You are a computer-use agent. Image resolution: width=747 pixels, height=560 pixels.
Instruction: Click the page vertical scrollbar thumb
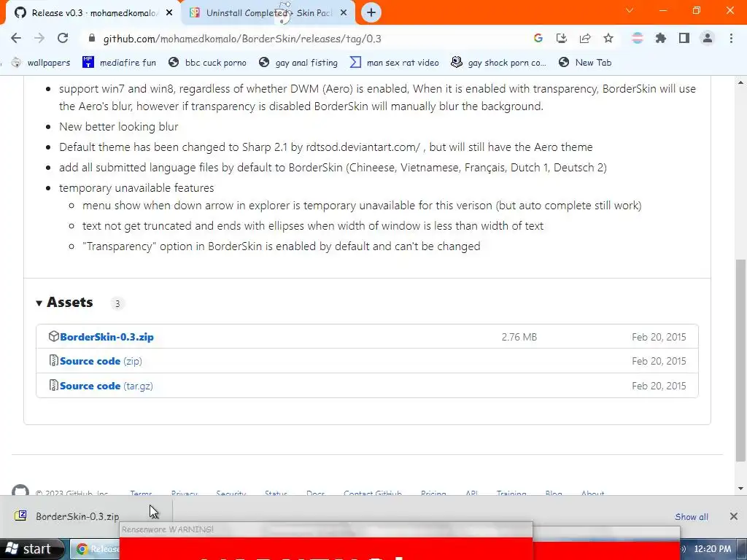(x=740, y=360)
